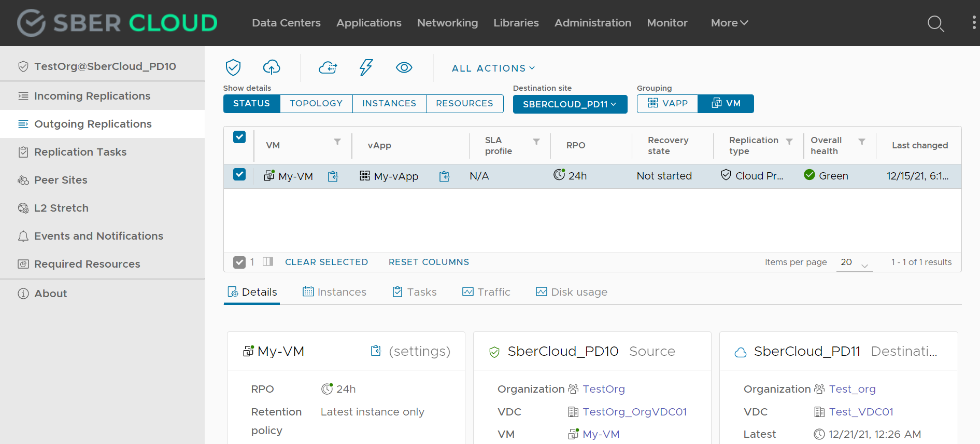Image resolution: width=980 pixels, height=444 pixels.
Task: Expand the More menu in header
Action: pos(729,23)
